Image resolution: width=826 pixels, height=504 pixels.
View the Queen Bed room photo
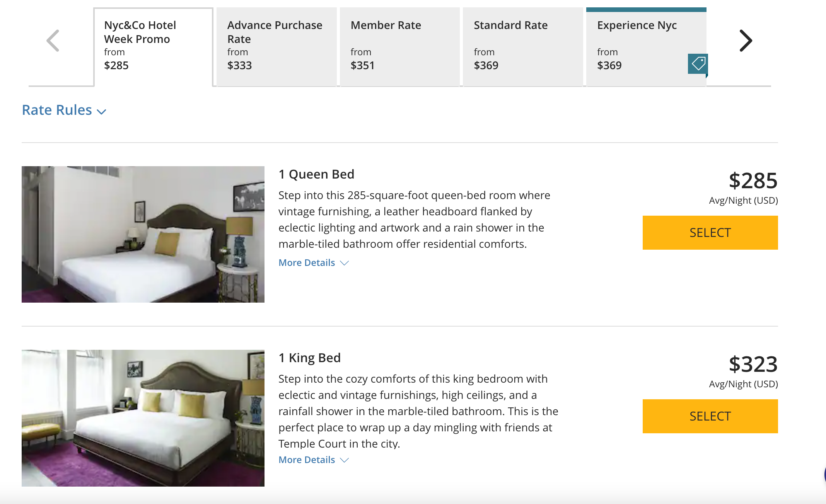143,234
